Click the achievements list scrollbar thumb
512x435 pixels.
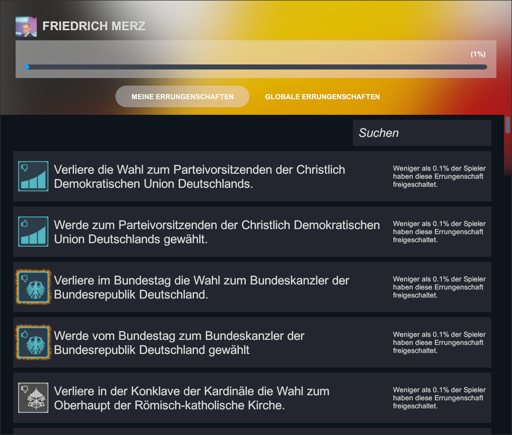pyautogui.click(x=508, y=125)
